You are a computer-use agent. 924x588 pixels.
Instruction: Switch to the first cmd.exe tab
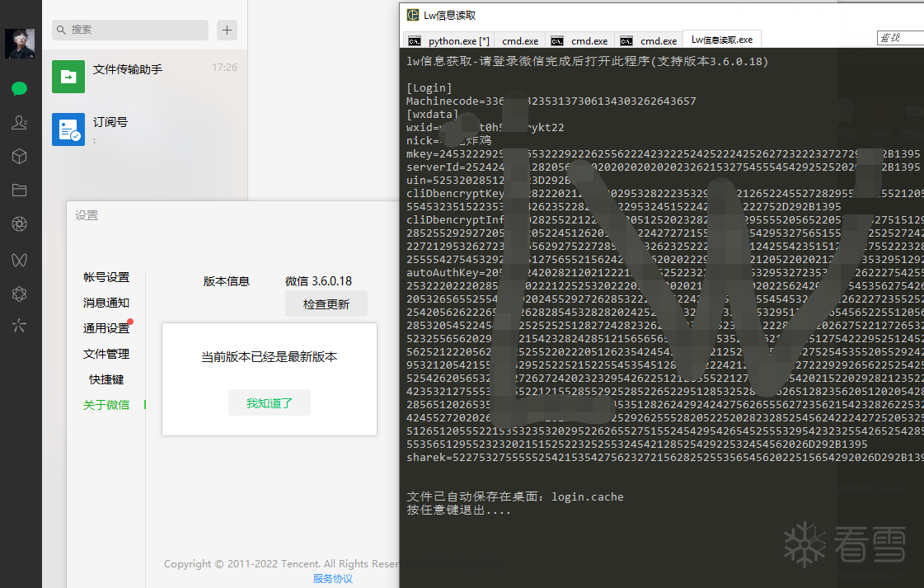click(x=520, y=40)
